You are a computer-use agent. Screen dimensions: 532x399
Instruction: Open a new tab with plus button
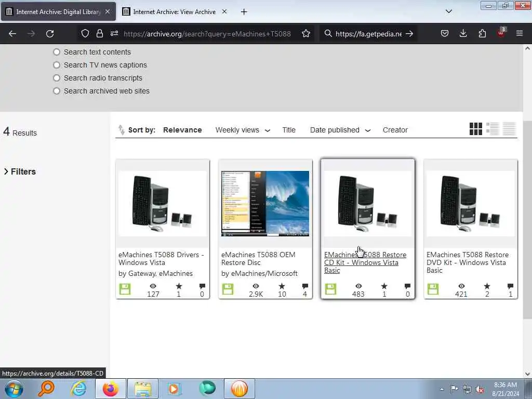(x=244, y=12)
